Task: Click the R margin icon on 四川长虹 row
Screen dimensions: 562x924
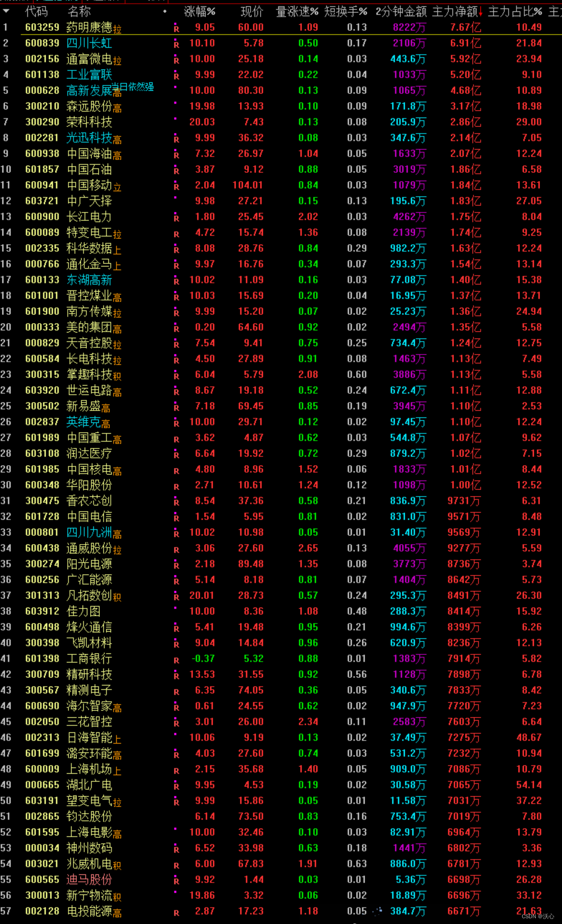Action: (176, 44)
